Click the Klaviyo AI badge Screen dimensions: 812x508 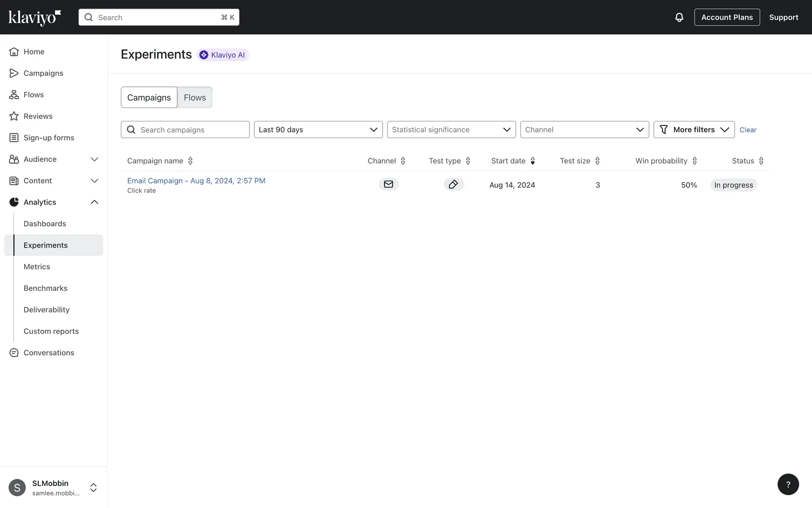pyautogui.click(x=222, y=55)
